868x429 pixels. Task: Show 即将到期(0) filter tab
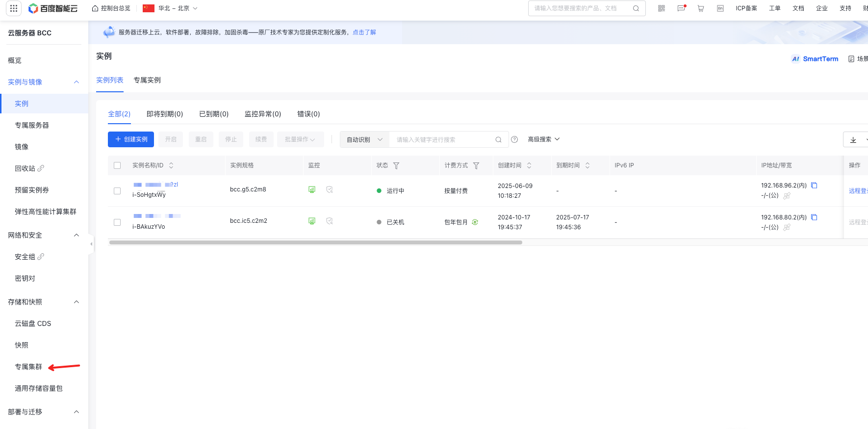pos(165,114)
